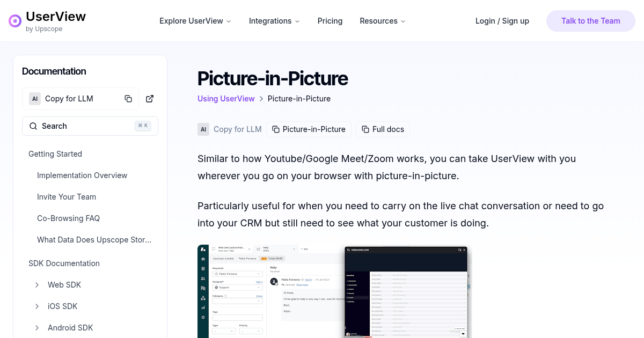Click copy icon on Full docs button
This screenshot has height=338, width=644.
[x=365, y=129]
